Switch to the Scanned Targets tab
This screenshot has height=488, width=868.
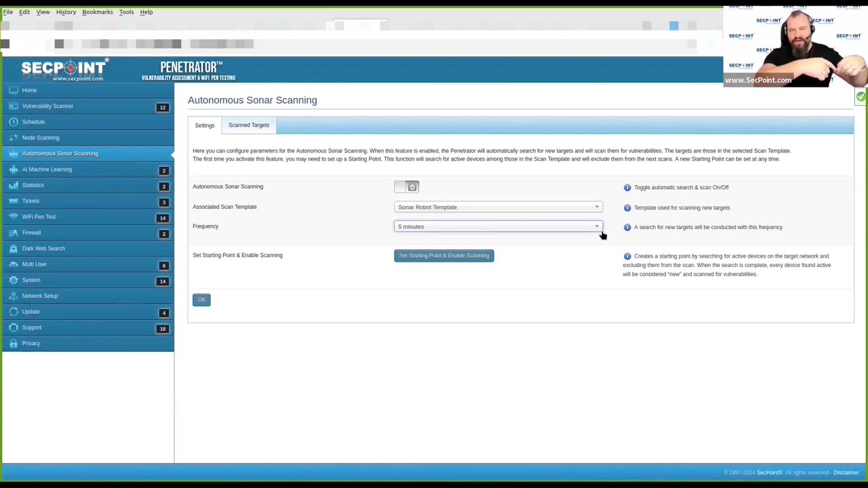[249, 125]
